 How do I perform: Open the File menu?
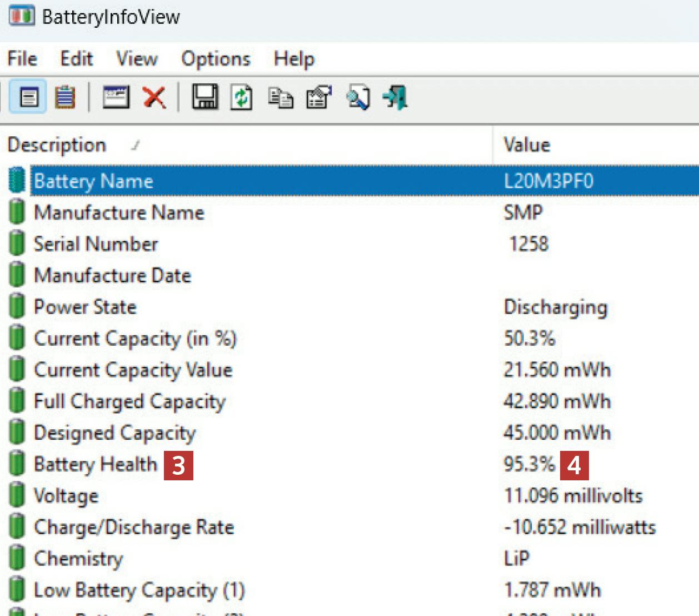pyautogui.click(x=22, y=59)
